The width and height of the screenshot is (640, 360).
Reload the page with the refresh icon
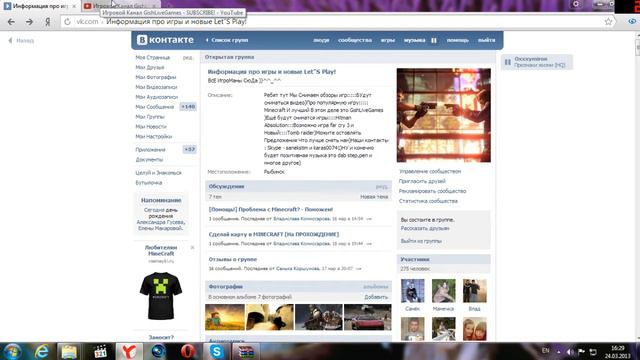coord(67,22)
